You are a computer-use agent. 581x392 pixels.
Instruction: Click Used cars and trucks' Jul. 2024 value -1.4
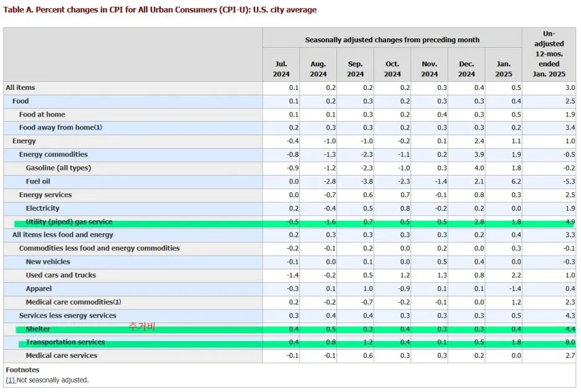[292, 275]
